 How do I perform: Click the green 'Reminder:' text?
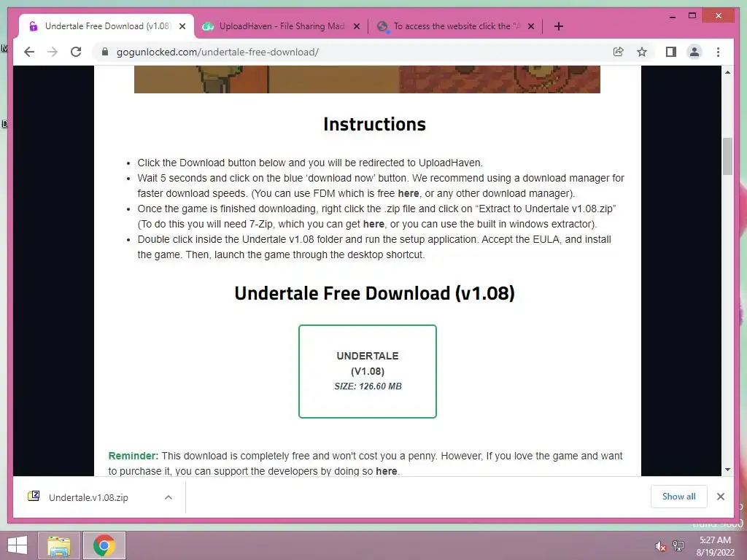click(133, 456)
